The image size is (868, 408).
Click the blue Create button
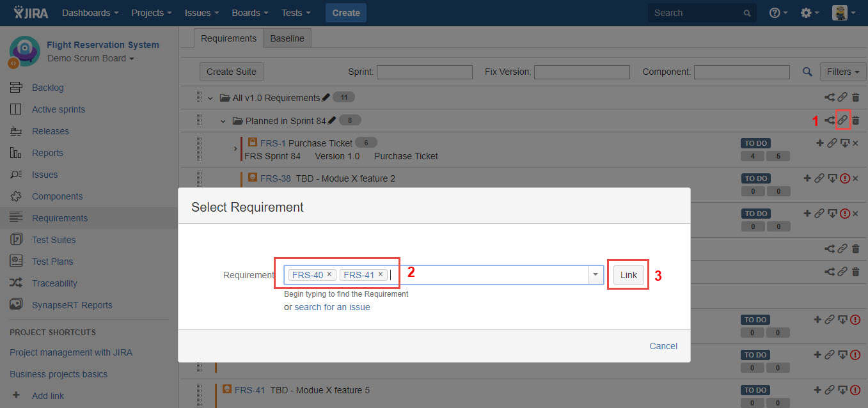[x=346, y=13]
